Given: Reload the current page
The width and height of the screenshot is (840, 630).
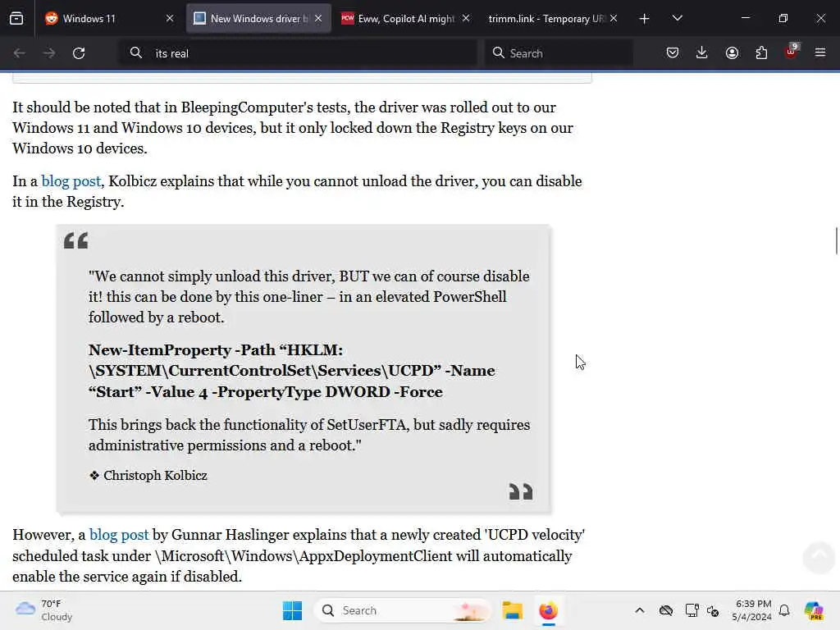Looking at the screenshot, I should [79, 53].
